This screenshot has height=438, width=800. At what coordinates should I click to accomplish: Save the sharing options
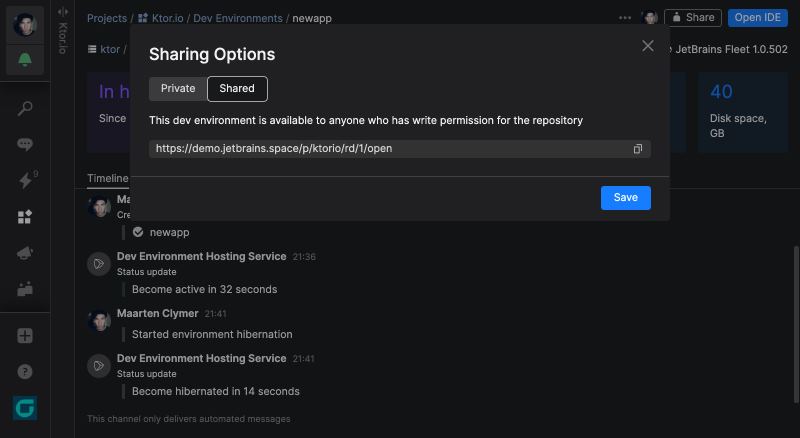[626, 198]
